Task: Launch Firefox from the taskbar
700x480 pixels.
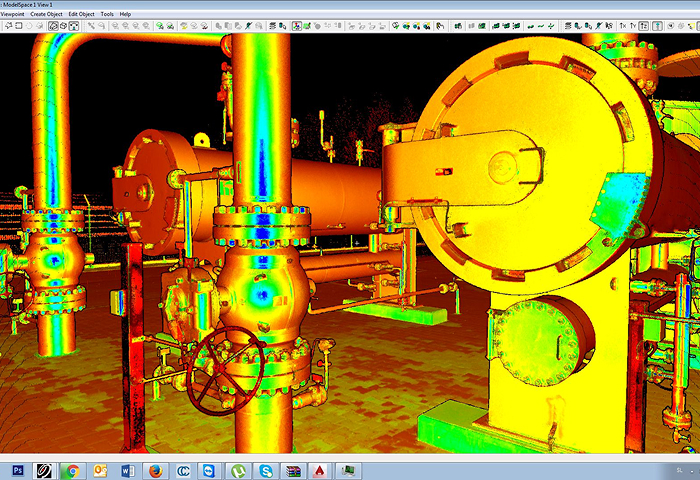Action: click(x=155, y=469)
